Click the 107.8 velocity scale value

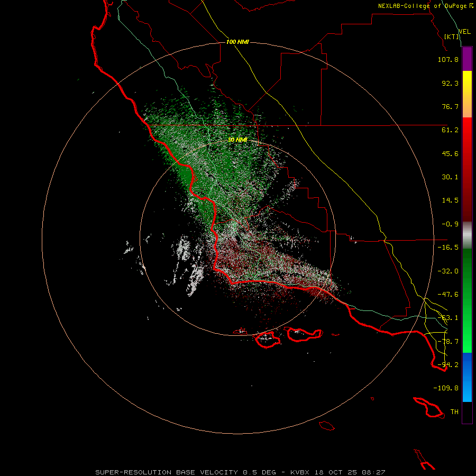coord(448,59)
